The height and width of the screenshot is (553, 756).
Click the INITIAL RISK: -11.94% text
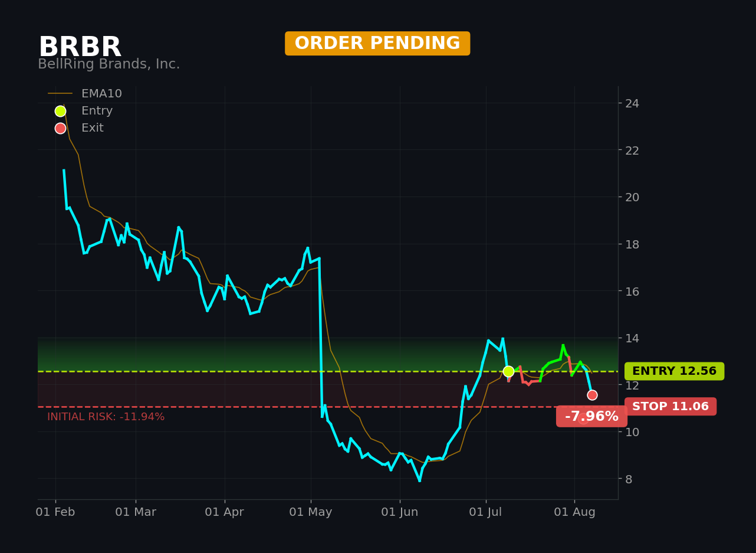(x=106, y=417)
